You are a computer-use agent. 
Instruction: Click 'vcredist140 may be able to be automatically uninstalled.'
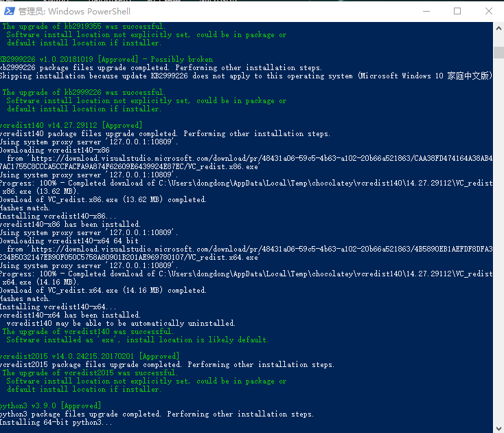click(x=121, y=323)
